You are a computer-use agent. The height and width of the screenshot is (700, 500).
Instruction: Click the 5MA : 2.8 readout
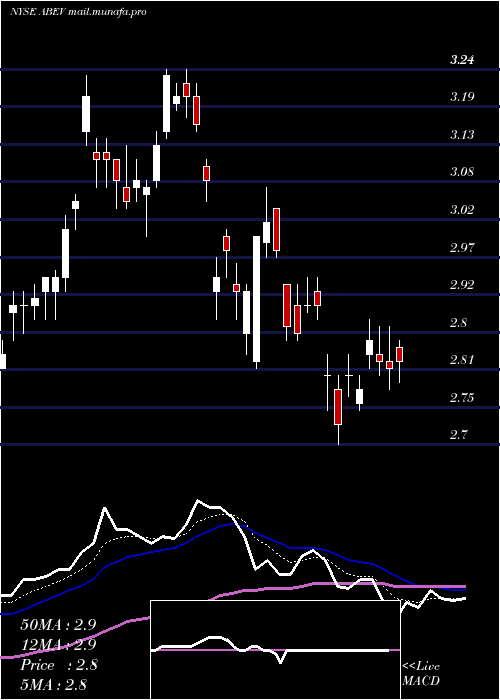tap(53, 685)
